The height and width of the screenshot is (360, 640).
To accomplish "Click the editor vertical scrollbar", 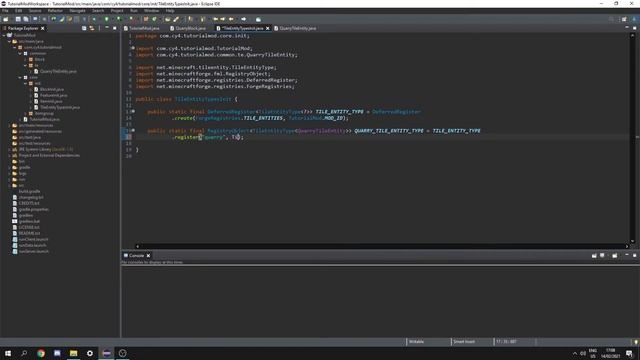I will pyautogui.click(x=633, y=139).
